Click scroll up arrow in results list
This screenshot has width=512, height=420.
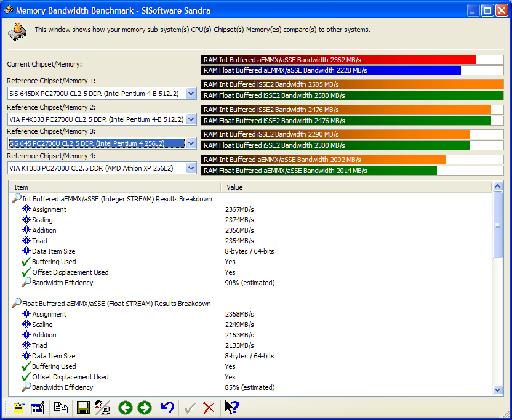[497, 187]
